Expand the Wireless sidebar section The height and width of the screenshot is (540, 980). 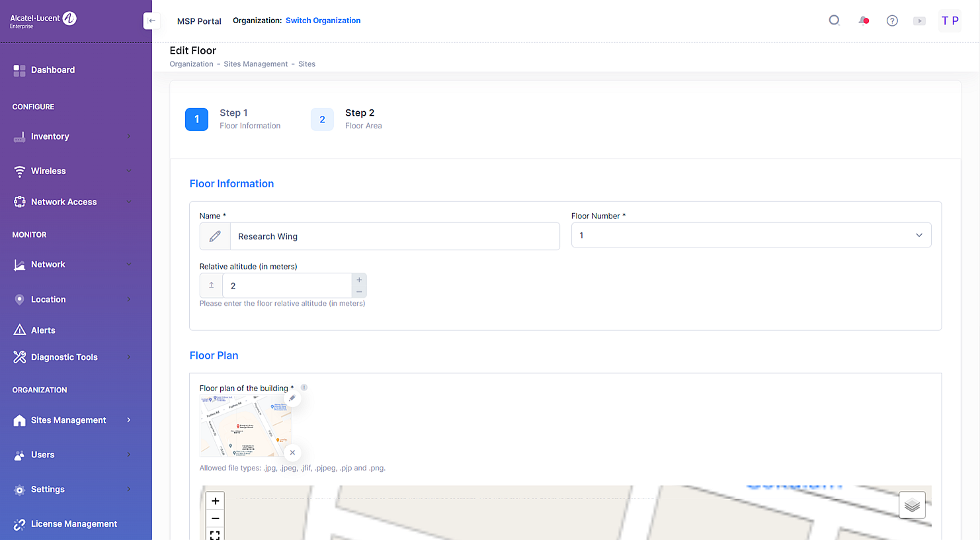coord(71,171)
